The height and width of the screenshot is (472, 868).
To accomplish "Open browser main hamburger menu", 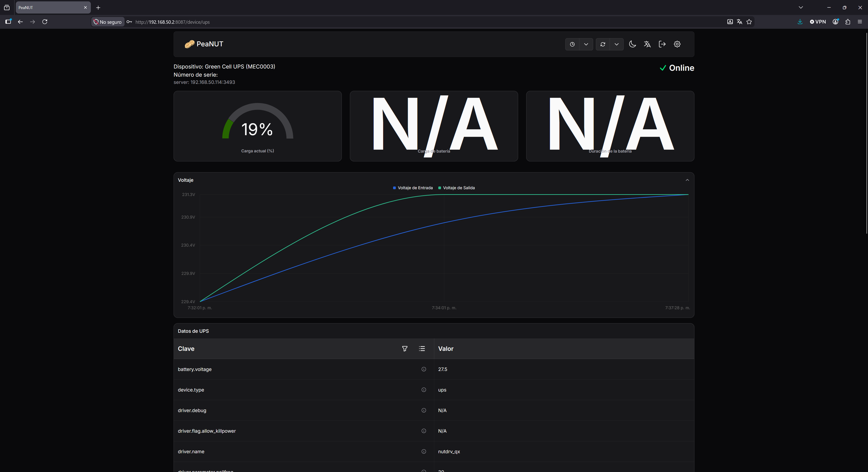I will pos(860,22).
